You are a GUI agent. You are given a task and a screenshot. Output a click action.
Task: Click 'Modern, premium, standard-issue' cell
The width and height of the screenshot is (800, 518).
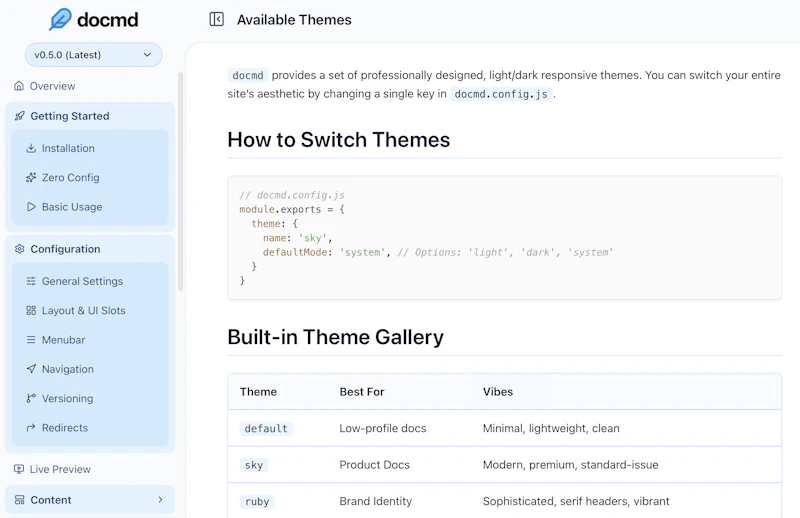(570, 464)
